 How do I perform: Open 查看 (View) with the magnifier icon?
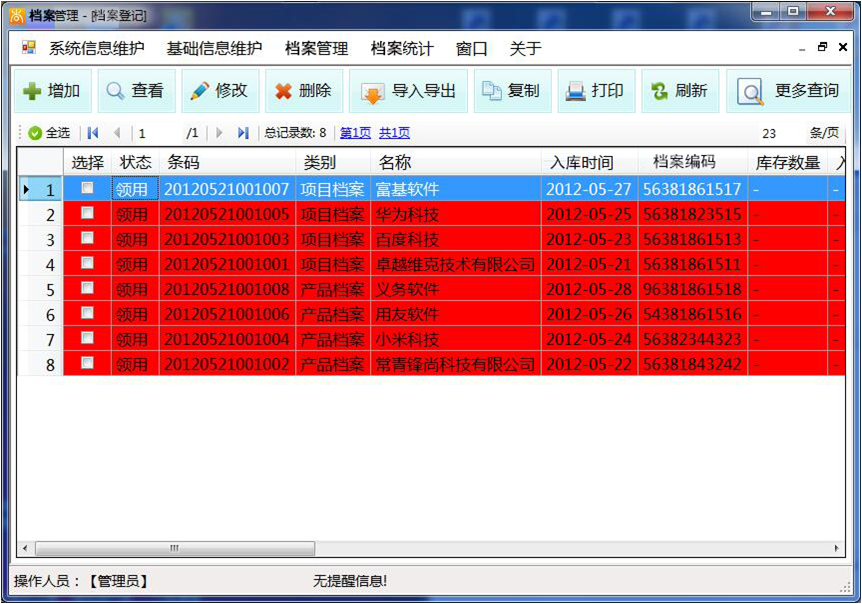point(136,91)
